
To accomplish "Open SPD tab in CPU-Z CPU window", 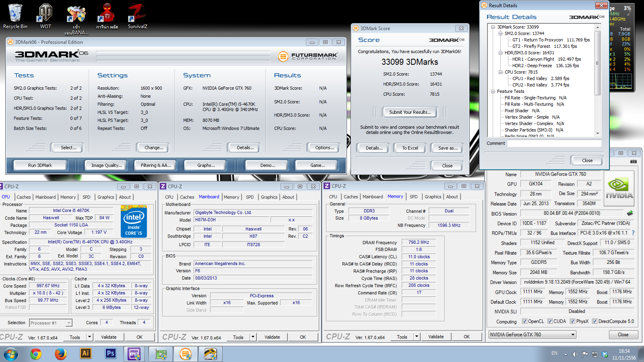I will point(86,197).
